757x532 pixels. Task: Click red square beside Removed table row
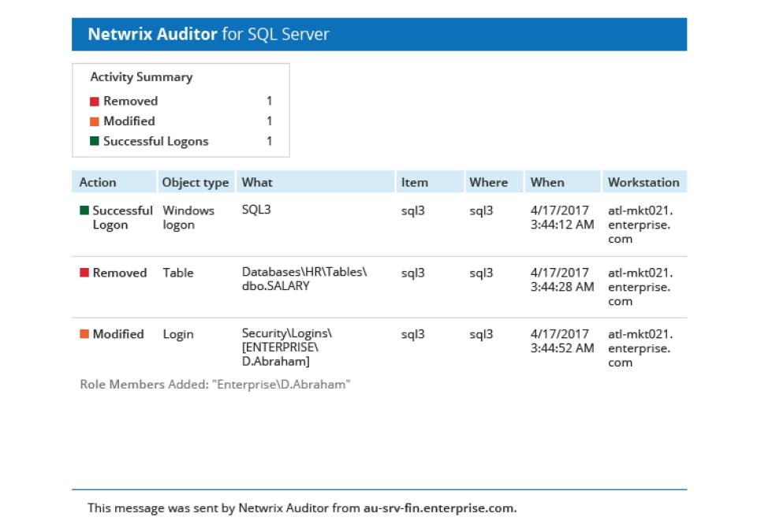point(84,273)
